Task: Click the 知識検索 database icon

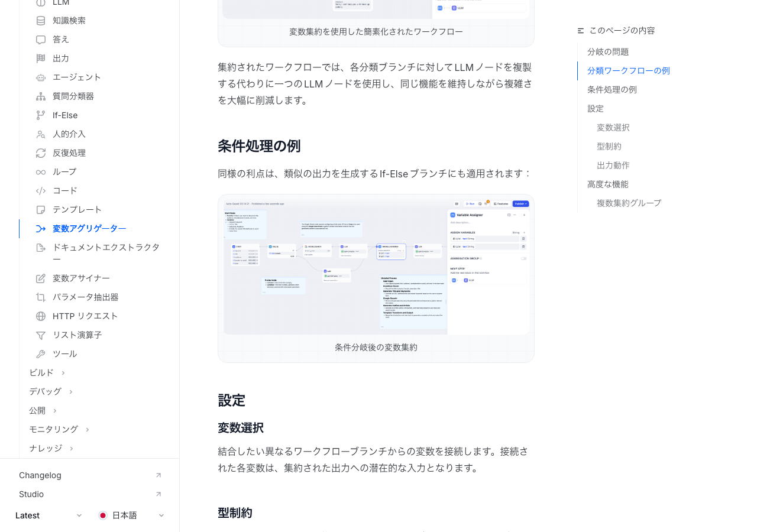Action: click(x=41, y=21)
